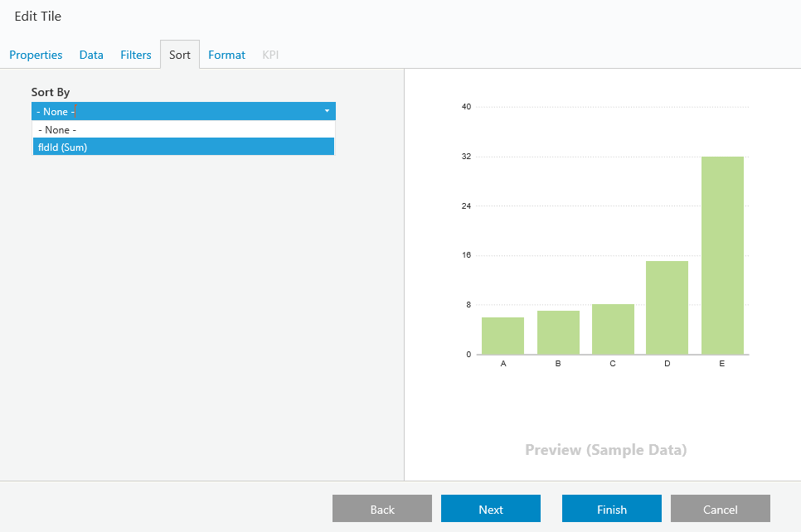Proceed with the Next button
This screenshot has width=801, height=532.
[490, 509]
